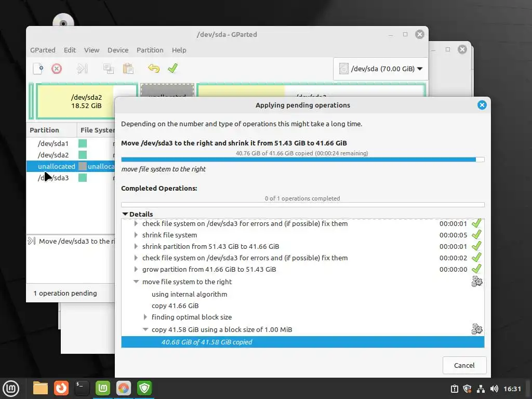Click the completed operations progress bar
This screenshot has height=399, width=532.
tap(303, 205)
